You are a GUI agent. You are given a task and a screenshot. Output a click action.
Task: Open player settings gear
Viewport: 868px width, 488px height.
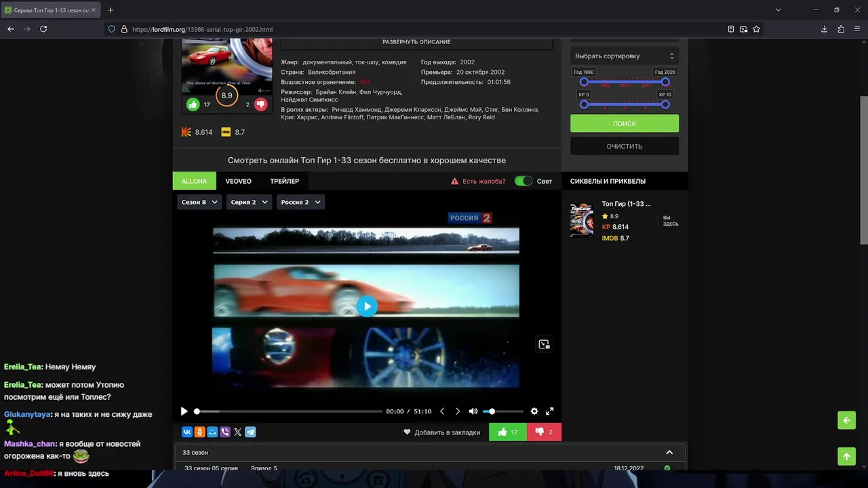click(x=534, y=411)
